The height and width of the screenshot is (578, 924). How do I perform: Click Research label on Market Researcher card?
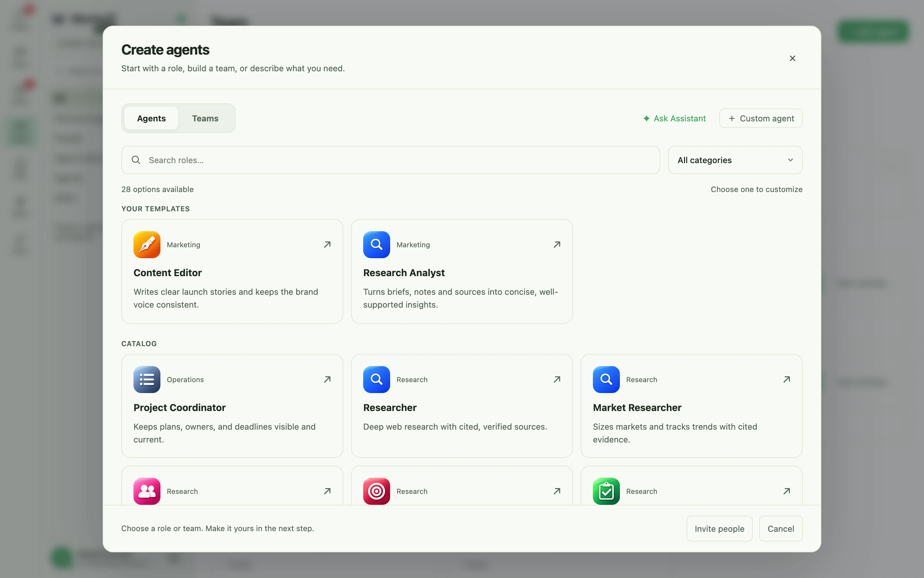[641, 380]
